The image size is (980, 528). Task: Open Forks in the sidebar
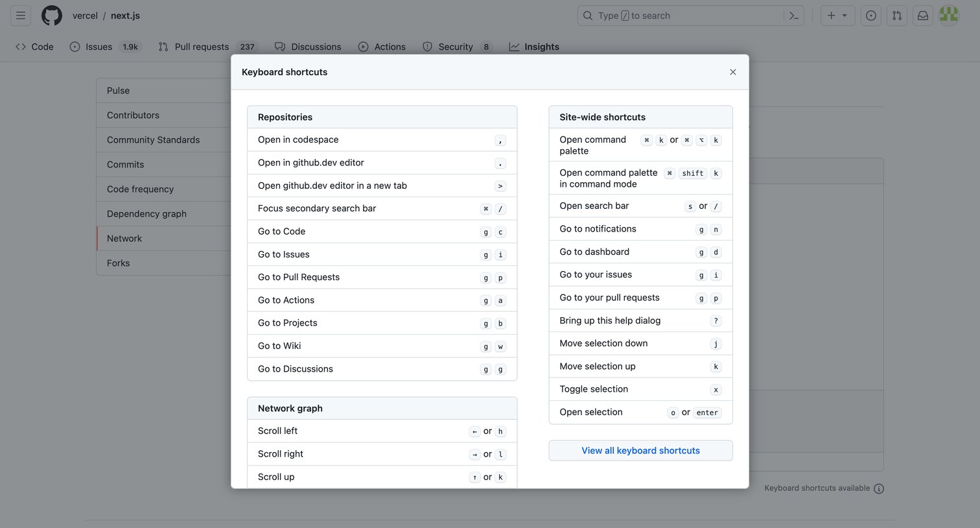point(163,263)
